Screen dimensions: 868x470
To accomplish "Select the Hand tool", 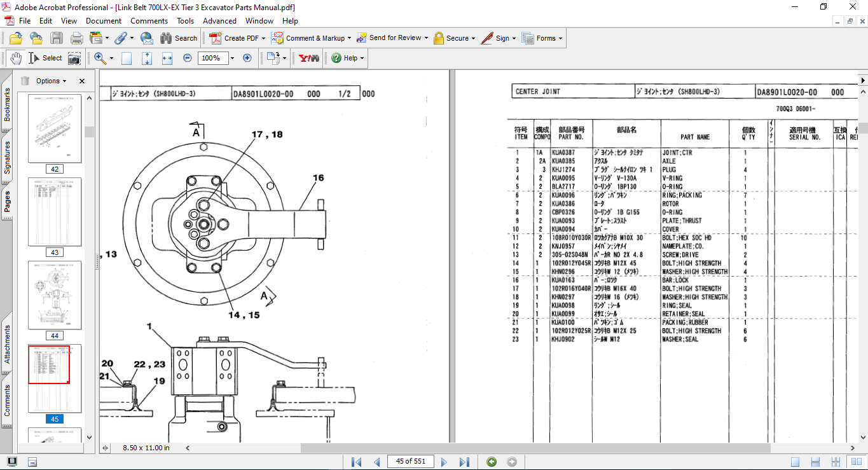I will [x=15, y=58].
